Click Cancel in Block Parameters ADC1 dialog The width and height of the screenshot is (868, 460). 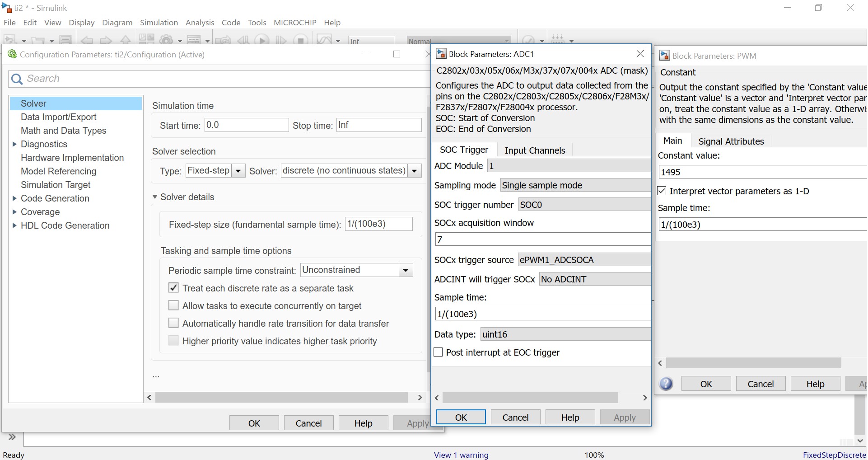tap(515, 417)
